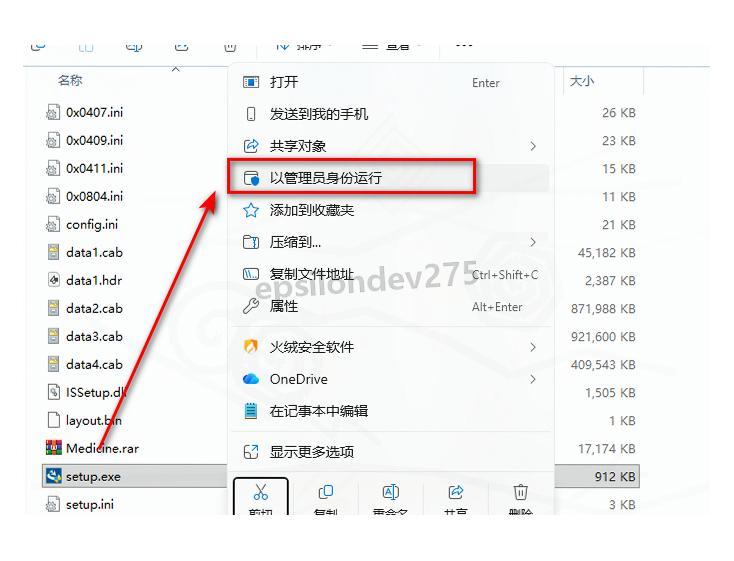
Task: Select file layout.bin
Action: coord(94,421)
